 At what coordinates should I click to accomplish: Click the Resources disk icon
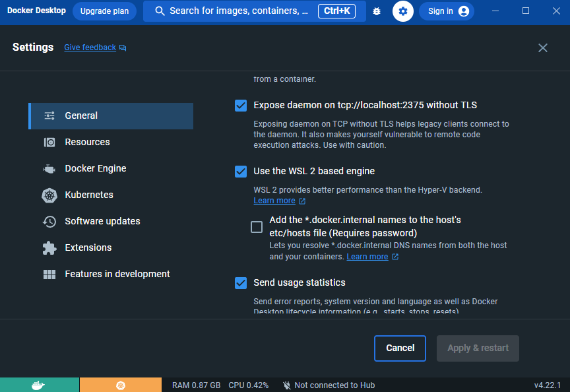[49, 142]
